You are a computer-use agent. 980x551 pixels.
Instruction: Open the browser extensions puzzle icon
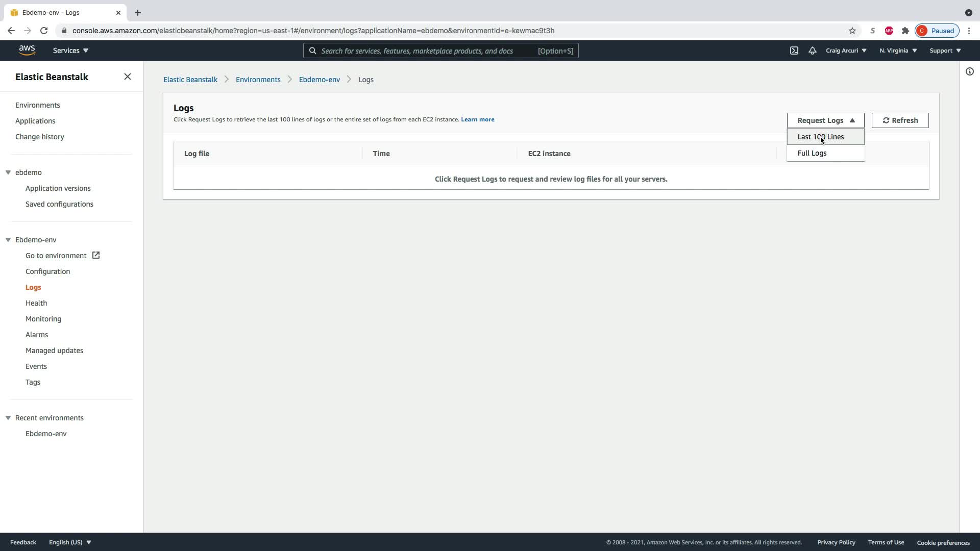[905, 31]
